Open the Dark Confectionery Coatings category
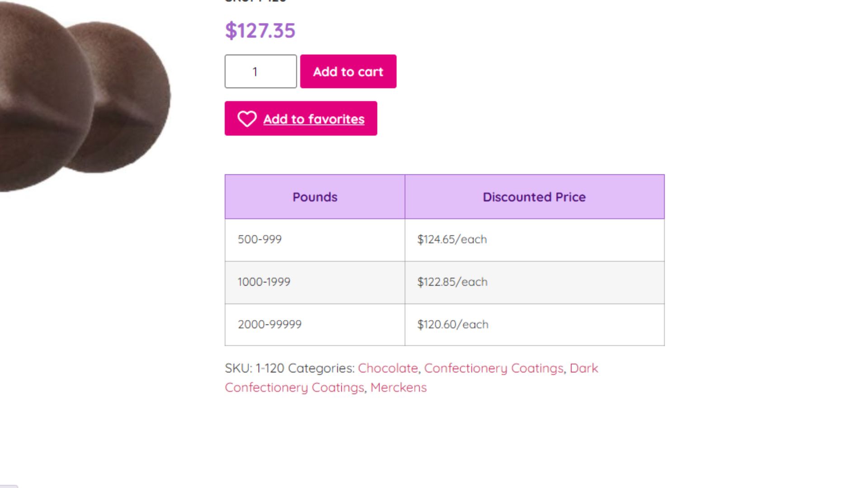 [411, 378]
